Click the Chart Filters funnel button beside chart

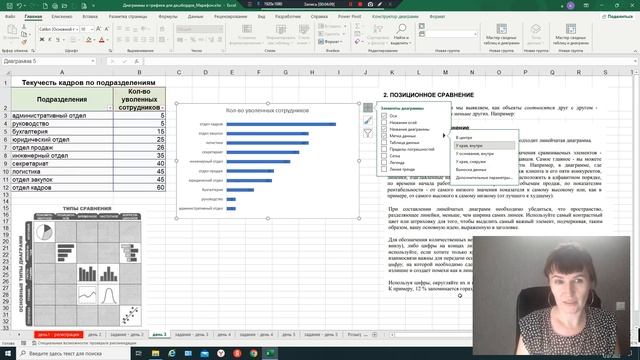pos(368,133)
